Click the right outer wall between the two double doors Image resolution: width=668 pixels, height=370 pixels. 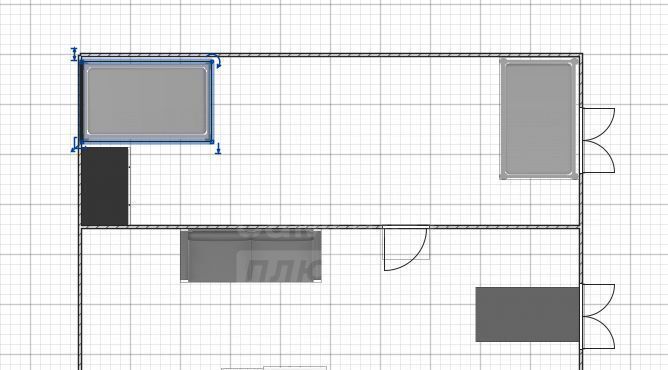pyautogui.click(x=580, y=228)
